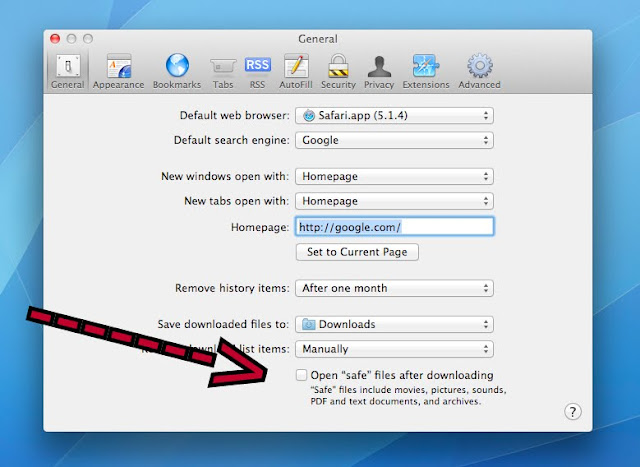Open the Default web browser dropdown
The image size is (640, 467).
[x=394, y=116]
